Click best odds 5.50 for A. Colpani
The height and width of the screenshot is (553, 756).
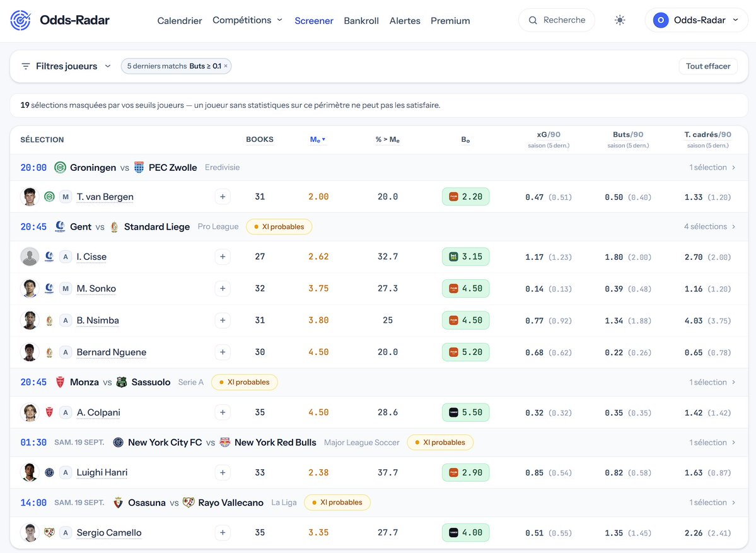pos(466,412)
